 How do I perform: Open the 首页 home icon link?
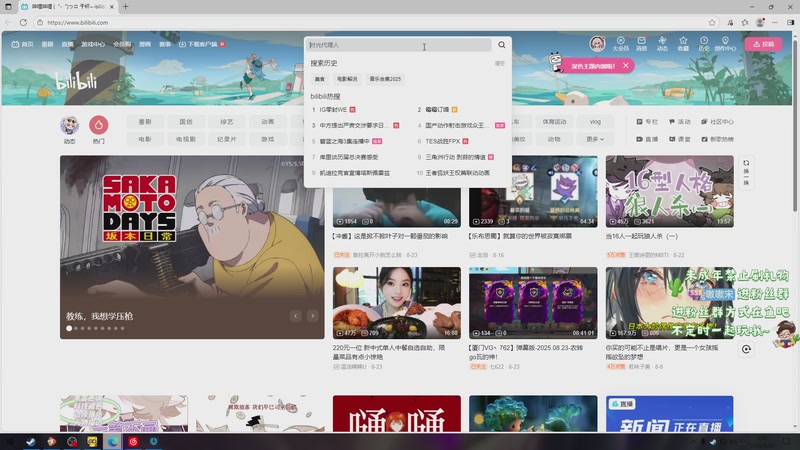(22, 44)
